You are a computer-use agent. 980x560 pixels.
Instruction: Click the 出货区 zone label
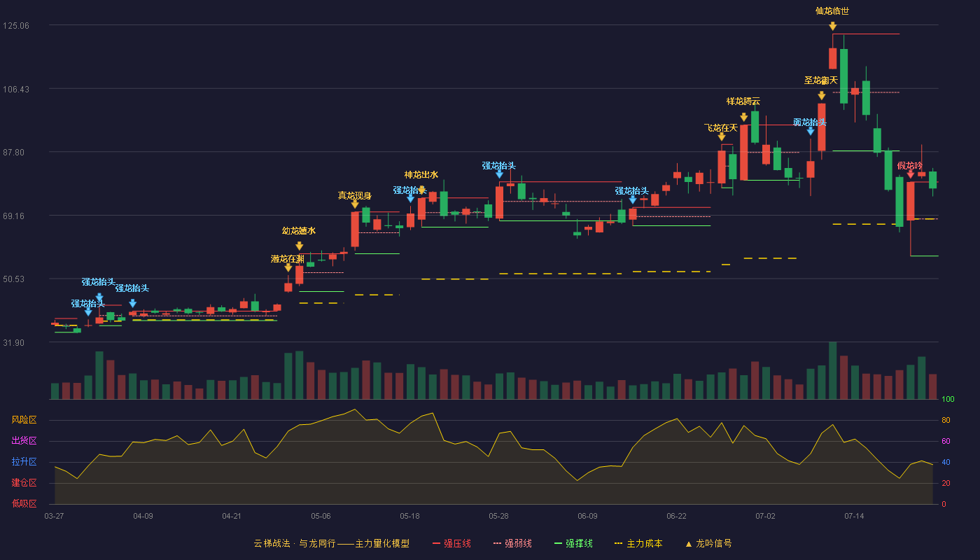point(24,441)
